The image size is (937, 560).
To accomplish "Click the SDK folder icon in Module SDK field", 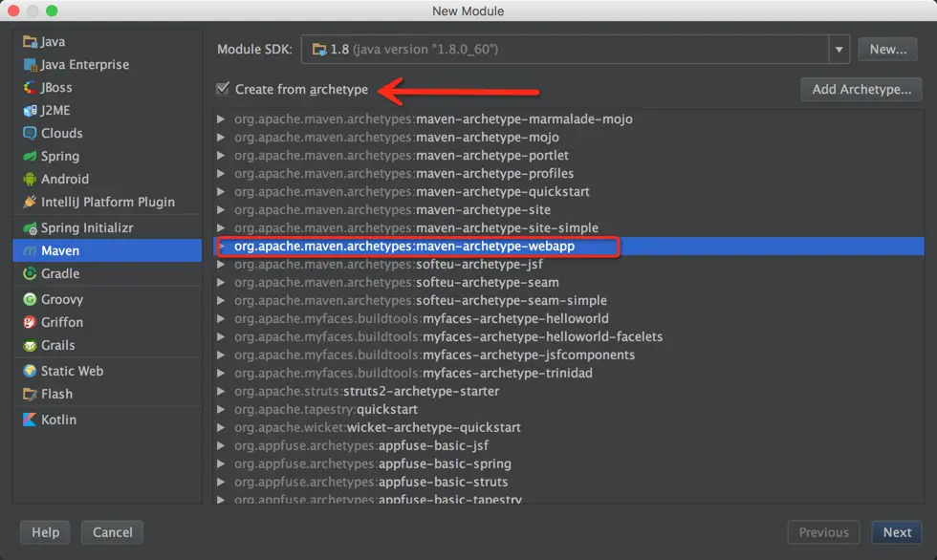I will (x=319, y=50).
